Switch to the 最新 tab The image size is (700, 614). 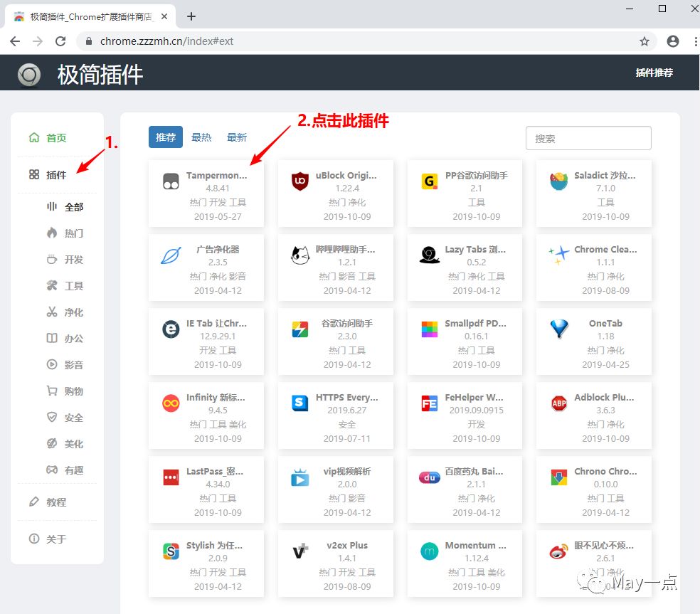tap(237, 137)
